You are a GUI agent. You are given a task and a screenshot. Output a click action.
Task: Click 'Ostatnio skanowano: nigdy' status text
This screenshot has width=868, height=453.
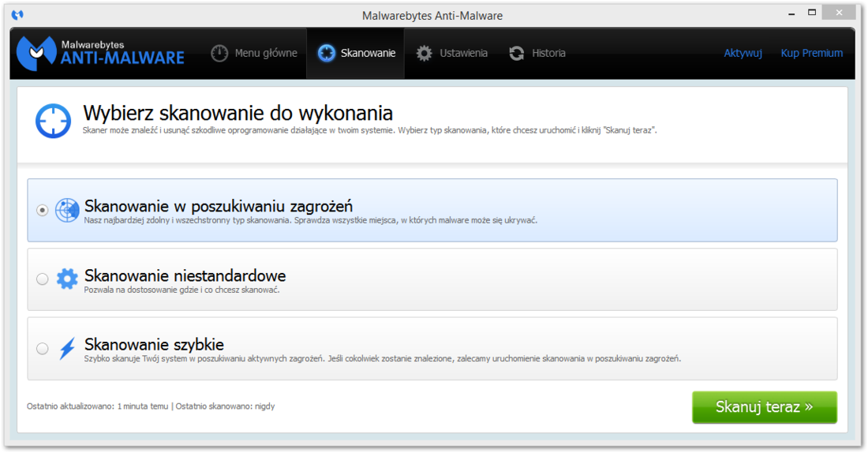click(x=226, y=406)
